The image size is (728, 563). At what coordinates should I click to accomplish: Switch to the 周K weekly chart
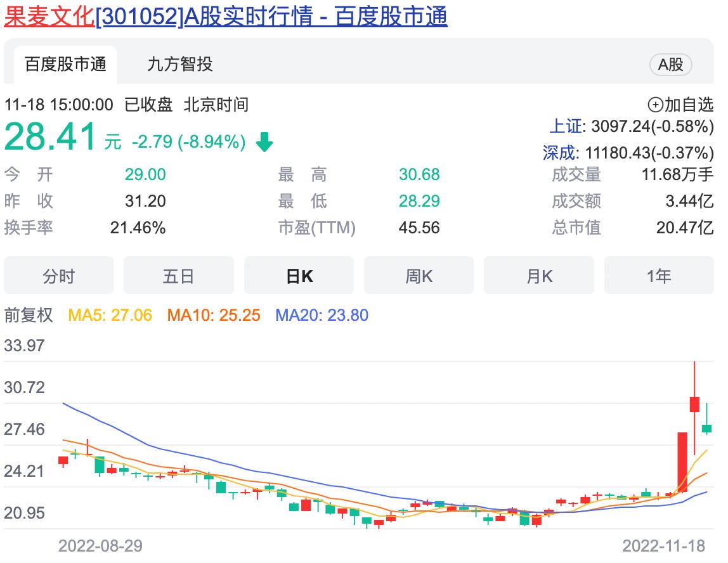419,275
